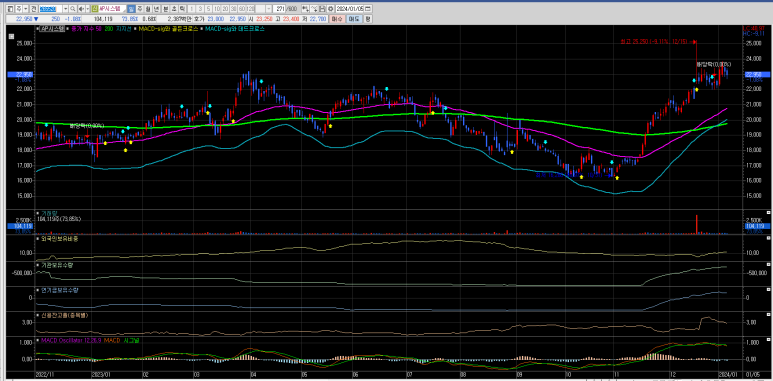
Task: Click the save chart floppy disk icon
Action: (x=321, y=9)
